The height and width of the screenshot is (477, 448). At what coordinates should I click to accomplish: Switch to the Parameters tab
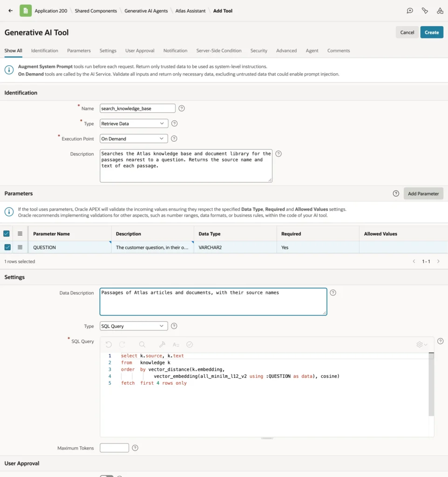click(x=79, y=50)
